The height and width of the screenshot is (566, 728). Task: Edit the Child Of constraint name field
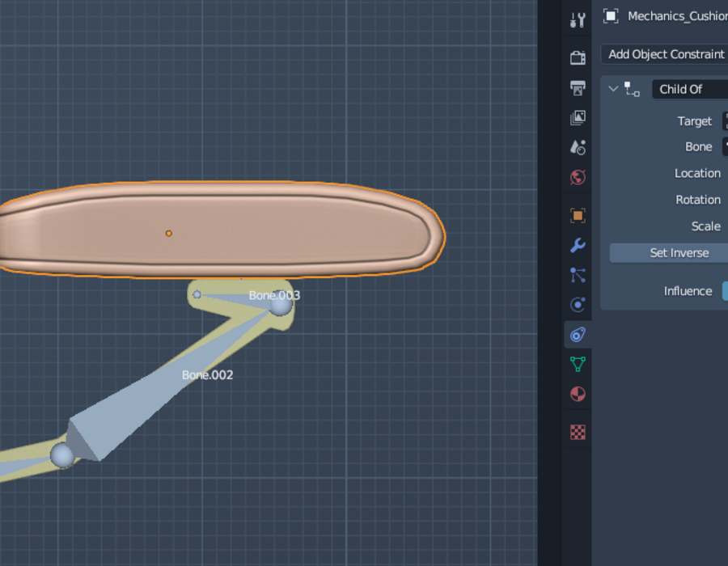click(x=690, y=89)
